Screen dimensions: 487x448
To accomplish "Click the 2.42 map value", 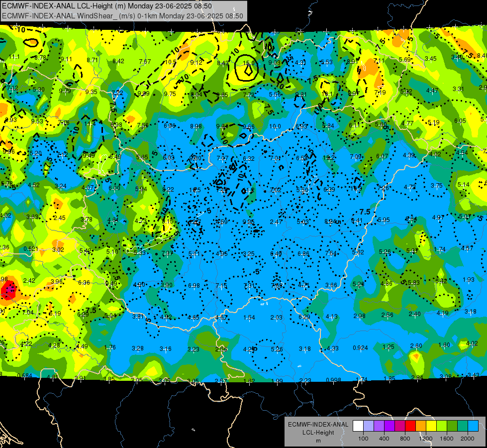I will (x=29, y=281).
